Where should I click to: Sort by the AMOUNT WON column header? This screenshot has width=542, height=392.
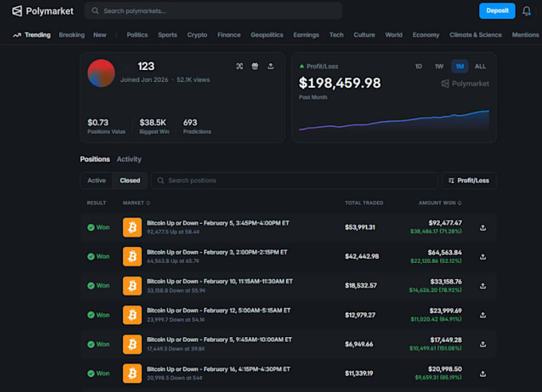(x=440, y=203)
